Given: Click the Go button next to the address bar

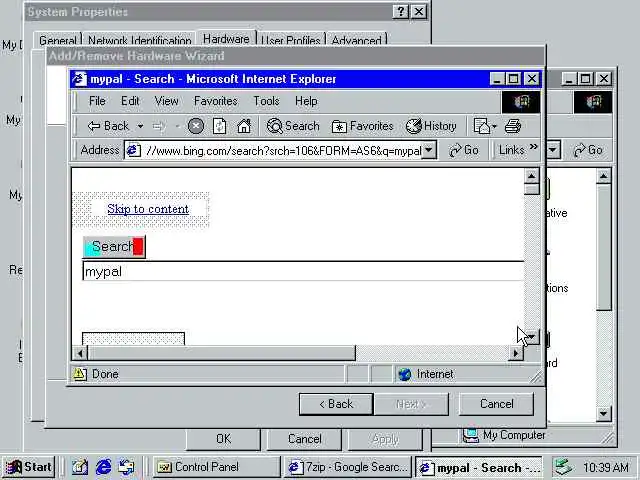Looking at the screenshot, I should point(464,150).
